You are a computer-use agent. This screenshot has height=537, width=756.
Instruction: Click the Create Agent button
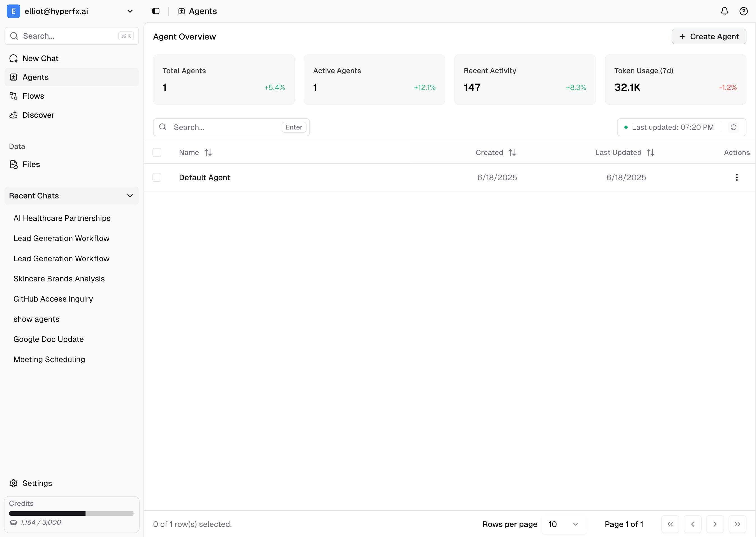click(x=709, y=36)
